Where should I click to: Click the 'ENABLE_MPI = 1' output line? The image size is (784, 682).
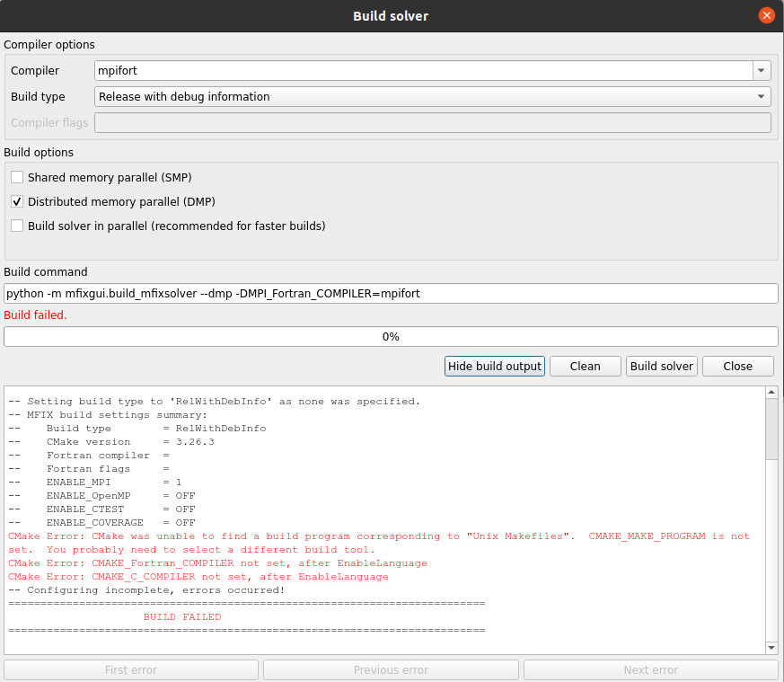click(95, 483)
